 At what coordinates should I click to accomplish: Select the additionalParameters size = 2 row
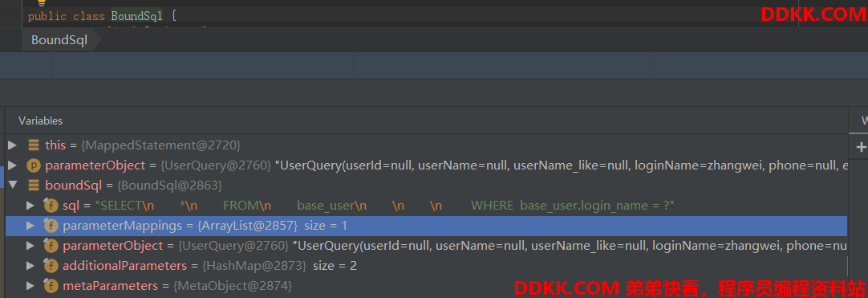tap(426, 266)
